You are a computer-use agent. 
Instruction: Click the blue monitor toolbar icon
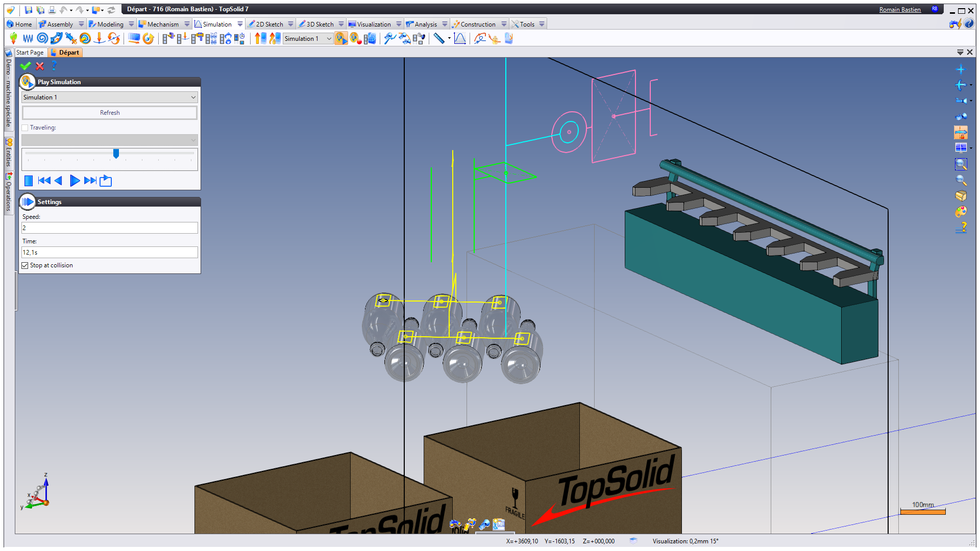(134, 38)
